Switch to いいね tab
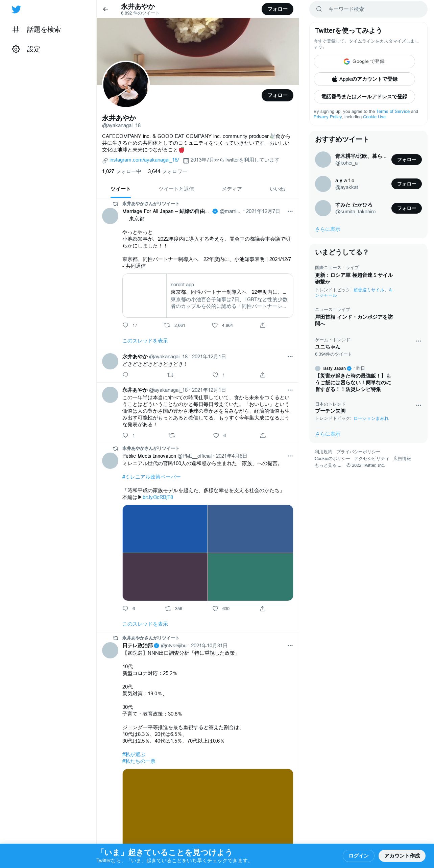 (x=277, y=189)
